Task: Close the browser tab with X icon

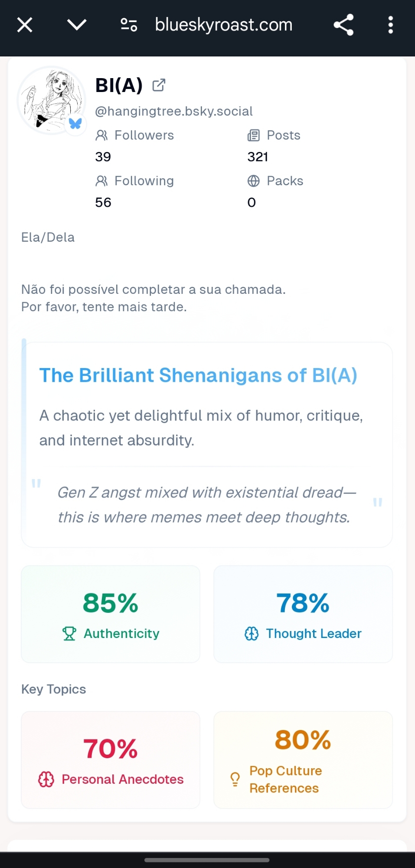Action: [25, 25]
